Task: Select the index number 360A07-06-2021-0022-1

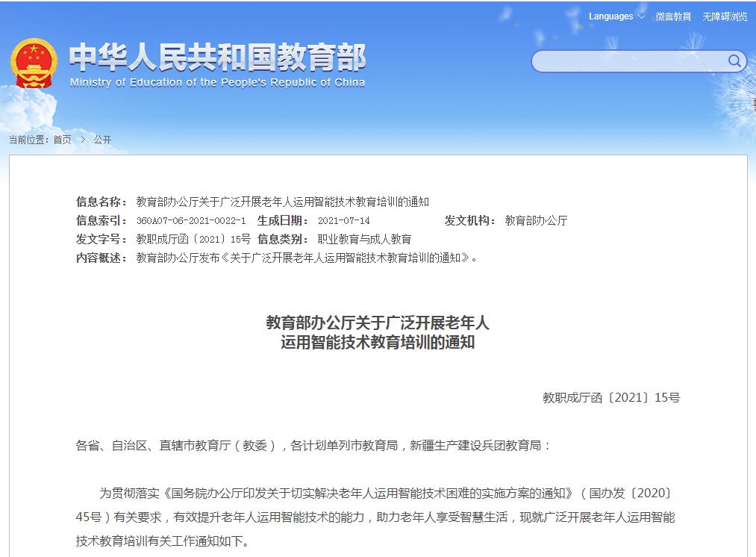Action: pos(191,221)
